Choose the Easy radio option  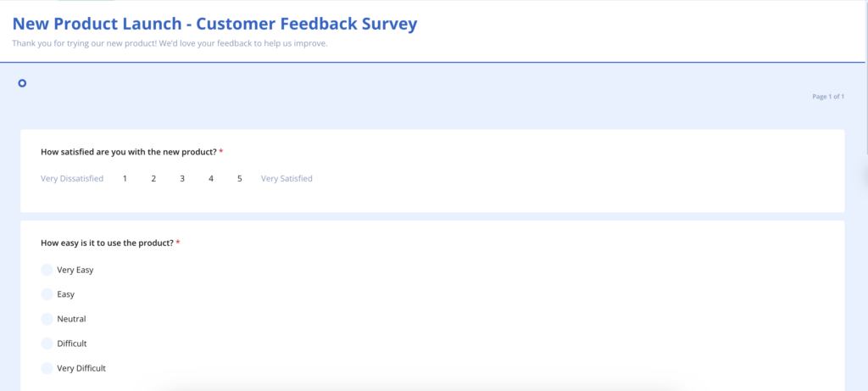tap(47, 294)
